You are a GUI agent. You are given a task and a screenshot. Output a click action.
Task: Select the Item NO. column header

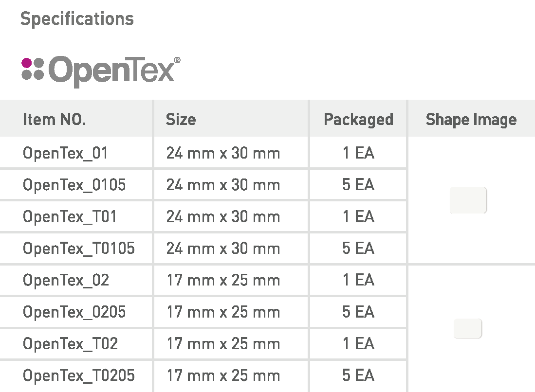coord(55,120)
